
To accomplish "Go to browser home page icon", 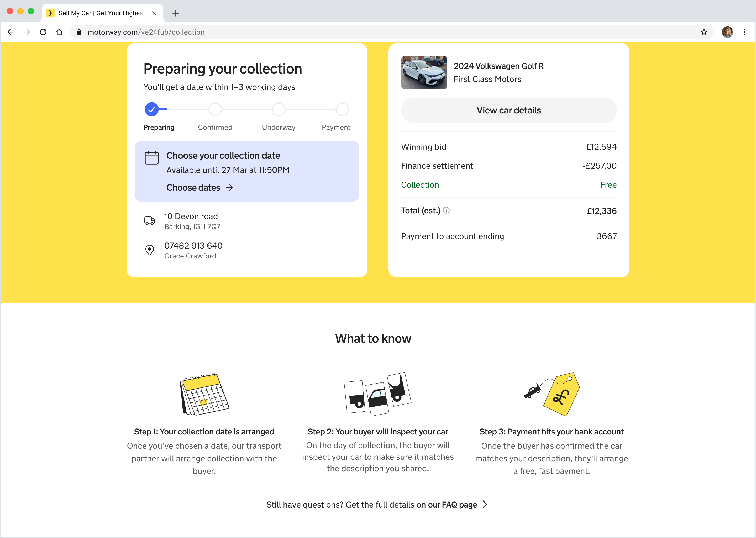I will coord(59,32).
